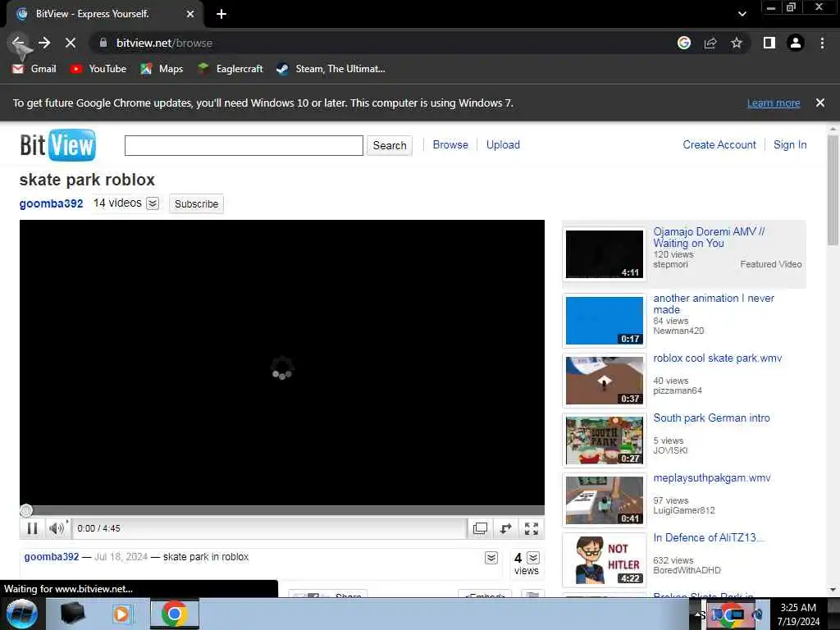Screen dimensions: 840x630
Task: Open the Browse page link
Action: click(450, 144)
